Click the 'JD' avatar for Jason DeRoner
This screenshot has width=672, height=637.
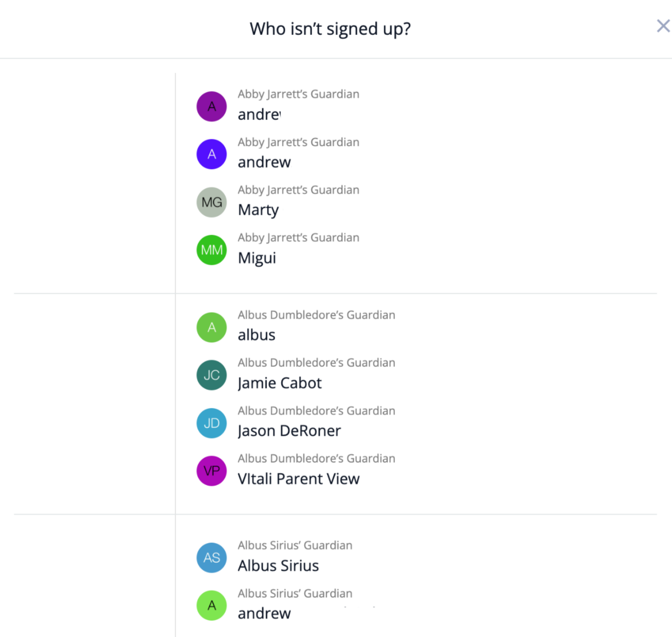[x=212, y=423]
